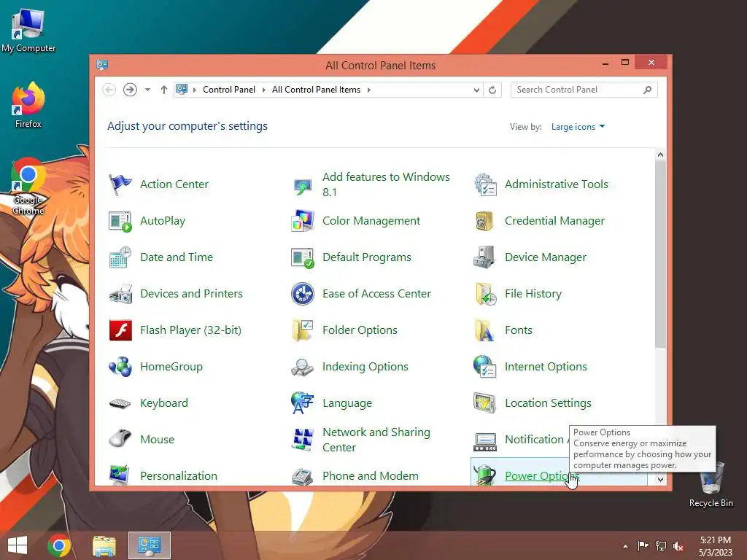Click the network icon in system tray
The width and height of the screenshot is (747, 560).
click(661, 546)
